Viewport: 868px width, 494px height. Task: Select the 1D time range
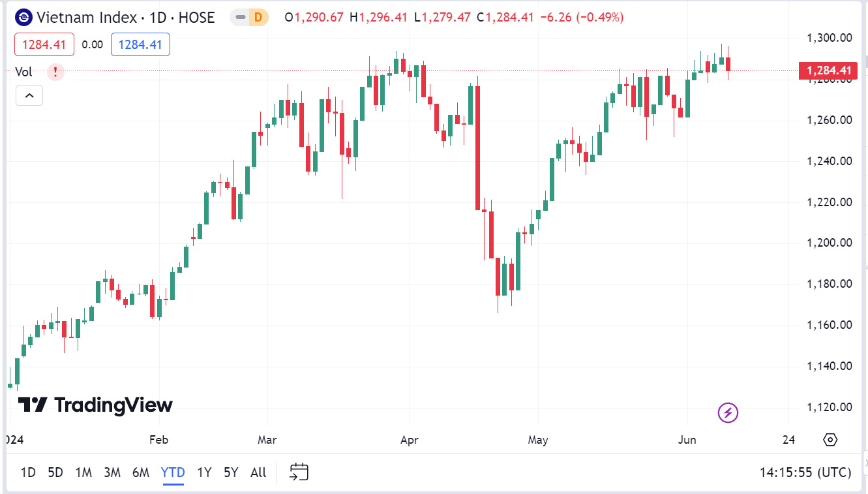click(x=28, y=472)
